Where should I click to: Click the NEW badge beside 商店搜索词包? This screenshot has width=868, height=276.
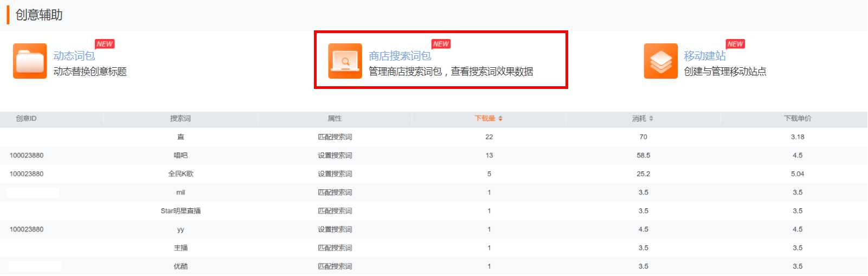click(x=441, y=44)
